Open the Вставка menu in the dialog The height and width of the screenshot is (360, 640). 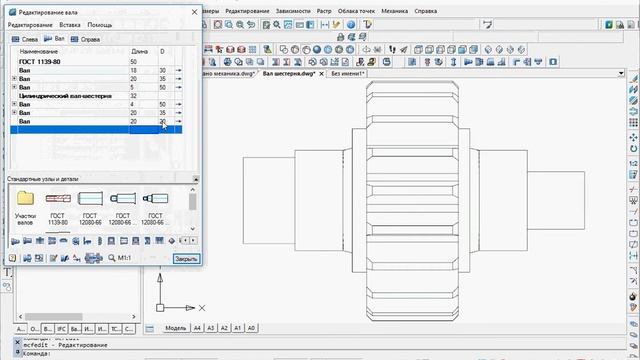pyautogui.click(x=70, y=25)
